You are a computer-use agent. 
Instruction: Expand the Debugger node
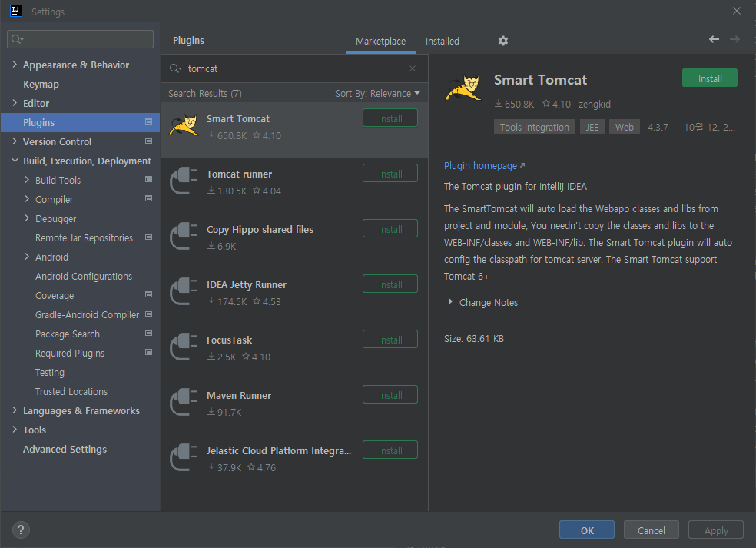27,218
